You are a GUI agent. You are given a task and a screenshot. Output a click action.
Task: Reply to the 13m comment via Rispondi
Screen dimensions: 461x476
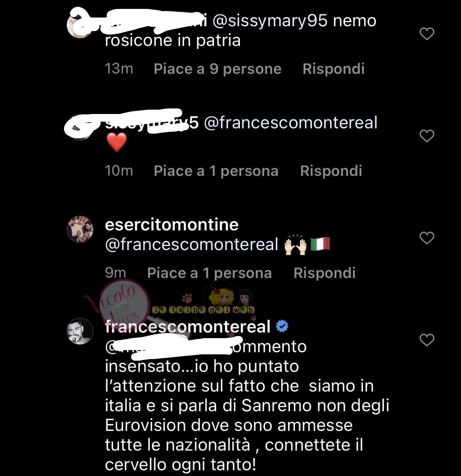[333, 69]
